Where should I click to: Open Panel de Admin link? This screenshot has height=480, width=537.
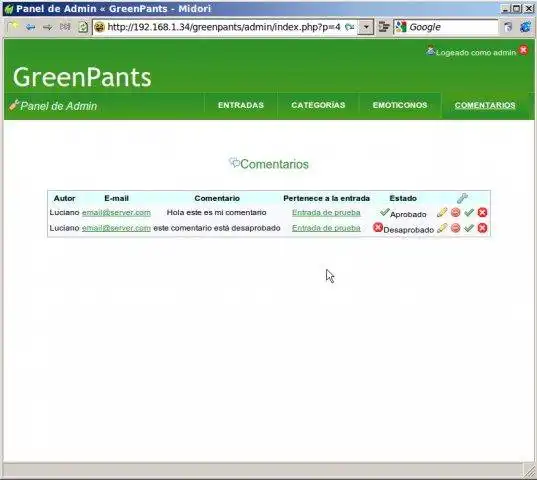point(58,106)
